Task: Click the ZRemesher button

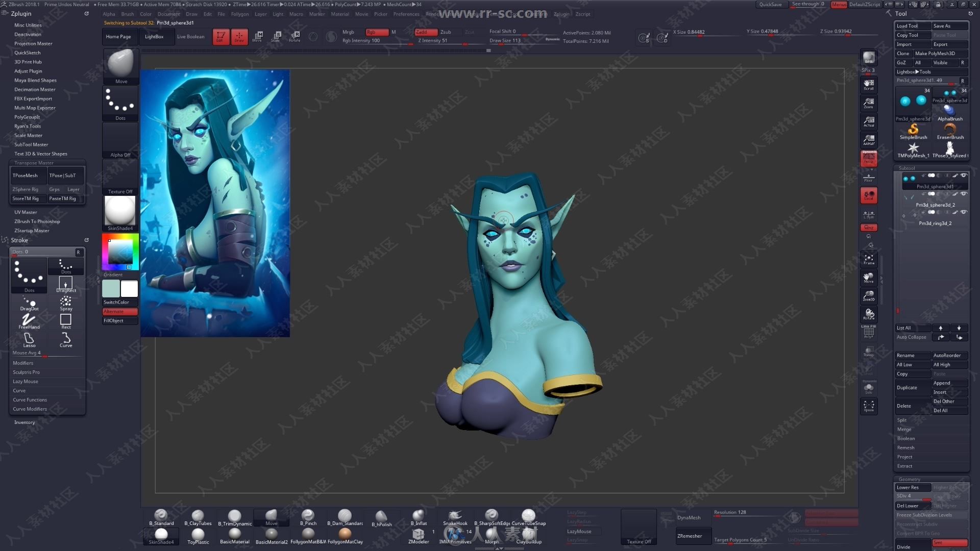Action: [x=693, y=536]
